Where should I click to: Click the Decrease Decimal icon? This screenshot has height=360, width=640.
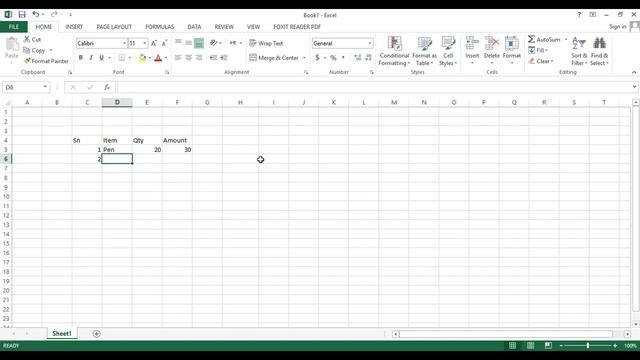click(368, 58)
